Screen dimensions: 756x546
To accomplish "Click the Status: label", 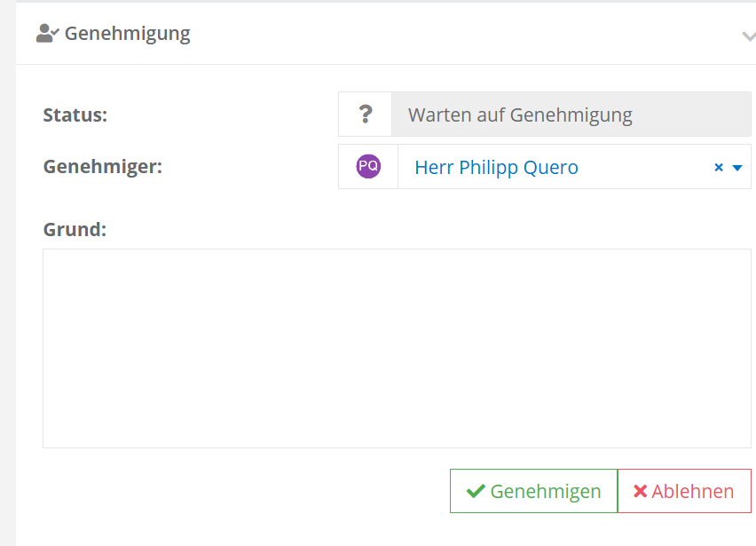I will point(75,115).
